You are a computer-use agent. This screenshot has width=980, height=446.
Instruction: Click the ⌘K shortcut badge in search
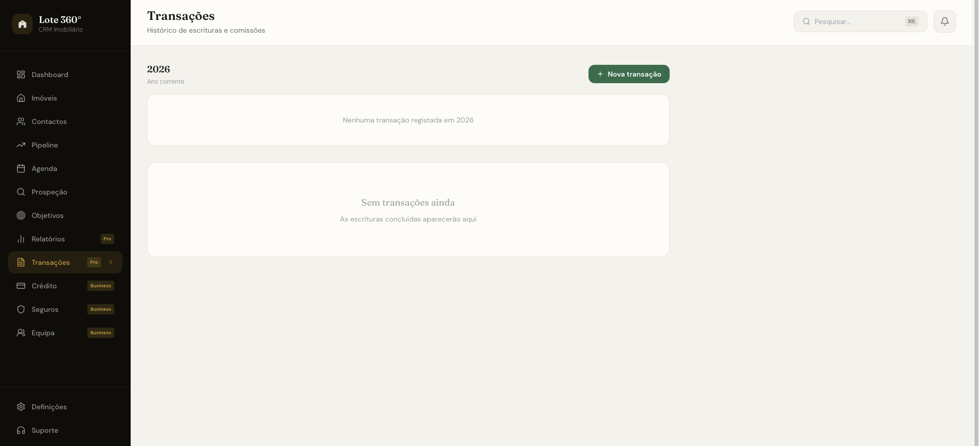click(x=912, y=21)
